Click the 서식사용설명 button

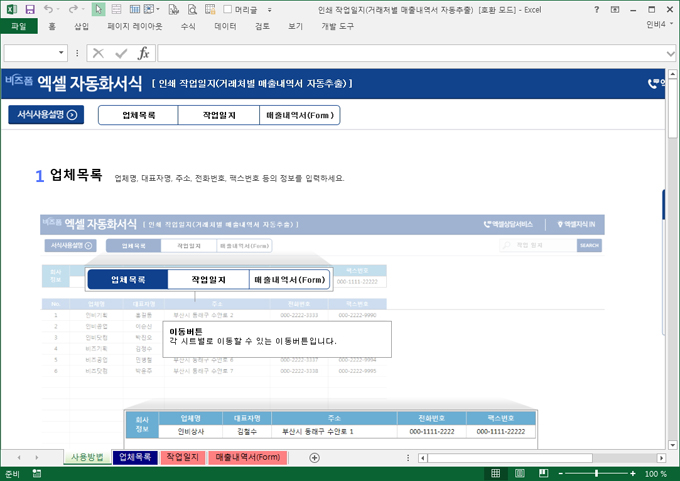pyautogui.click(x=46, y=115)
